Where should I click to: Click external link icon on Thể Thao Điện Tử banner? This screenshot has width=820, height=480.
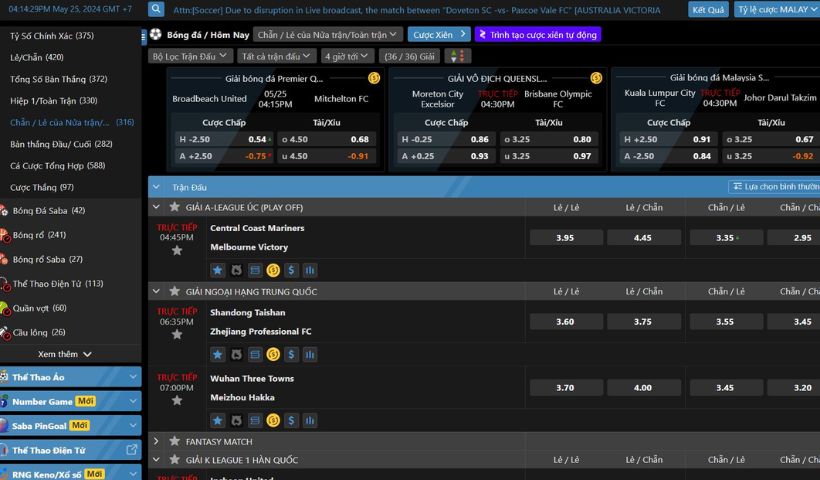tap(132, 450)
